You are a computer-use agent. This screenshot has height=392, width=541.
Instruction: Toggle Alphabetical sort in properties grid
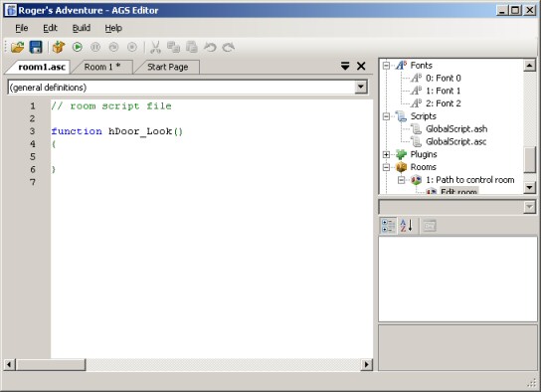point(406,226)
